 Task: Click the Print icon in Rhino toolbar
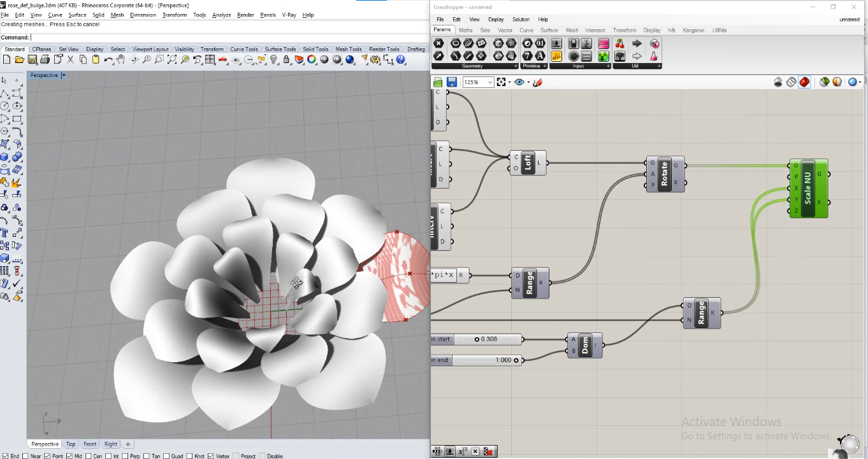point(45,59)
